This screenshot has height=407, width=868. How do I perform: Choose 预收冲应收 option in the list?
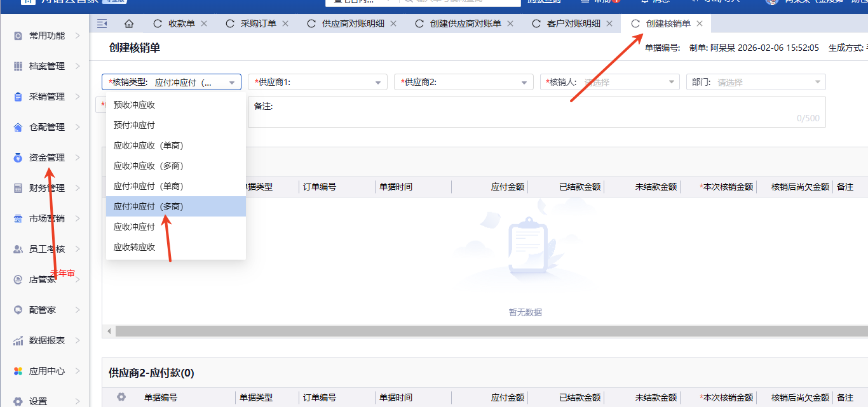(x=135, y=105)
